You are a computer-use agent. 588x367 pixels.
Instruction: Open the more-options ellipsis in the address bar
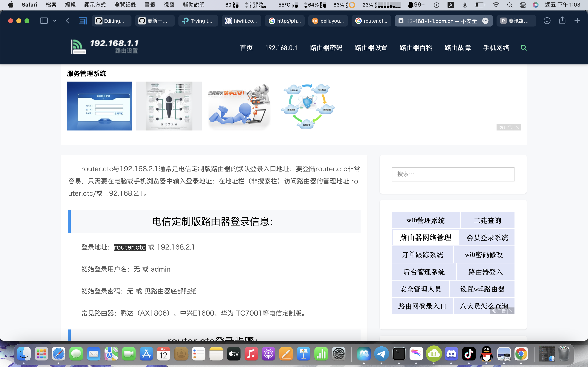point(486,21)
